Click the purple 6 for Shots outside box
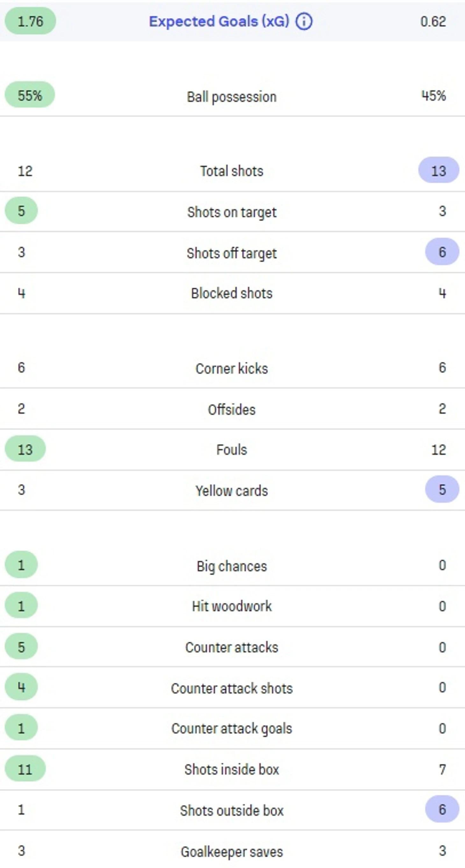Screen dimensions: 465x868 pyautogui.click(x=442, y=810)
